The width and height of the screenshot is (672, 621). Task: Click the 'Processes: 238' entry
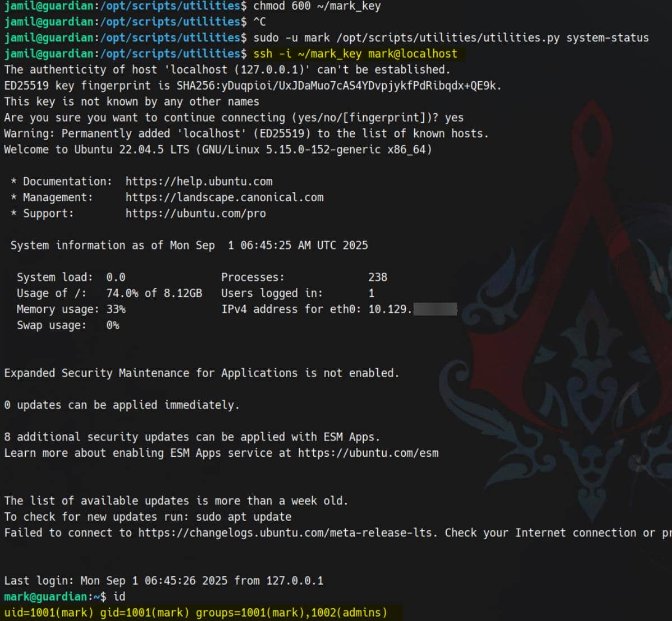coord(304,277)
